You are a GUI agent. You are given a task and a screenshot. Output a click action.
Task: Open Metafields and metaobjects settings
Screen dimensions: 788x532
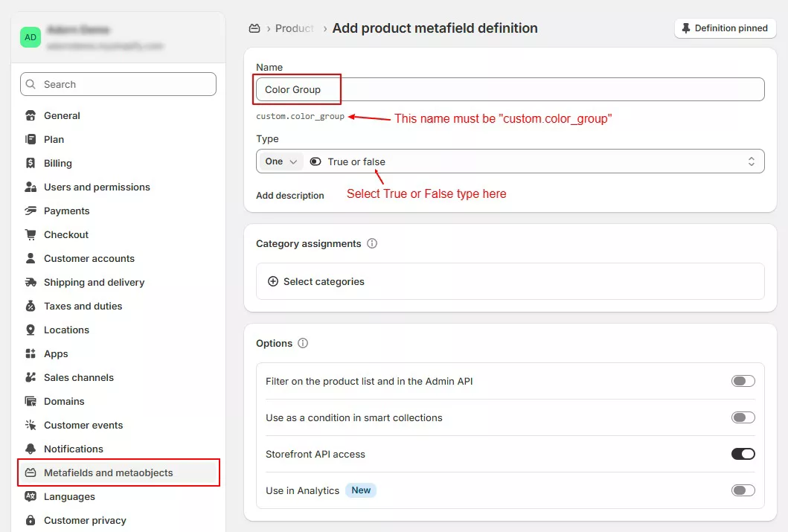(x=108, y=473)
